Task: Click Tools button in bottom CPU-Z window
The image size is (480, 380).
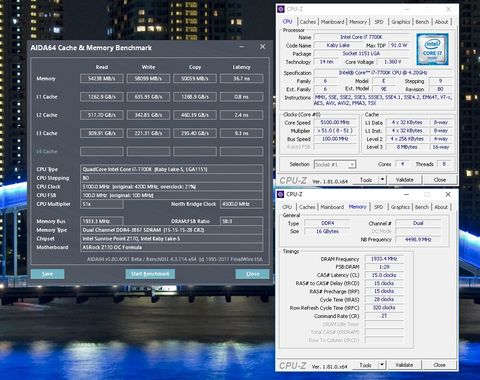Action: point(365,365)
